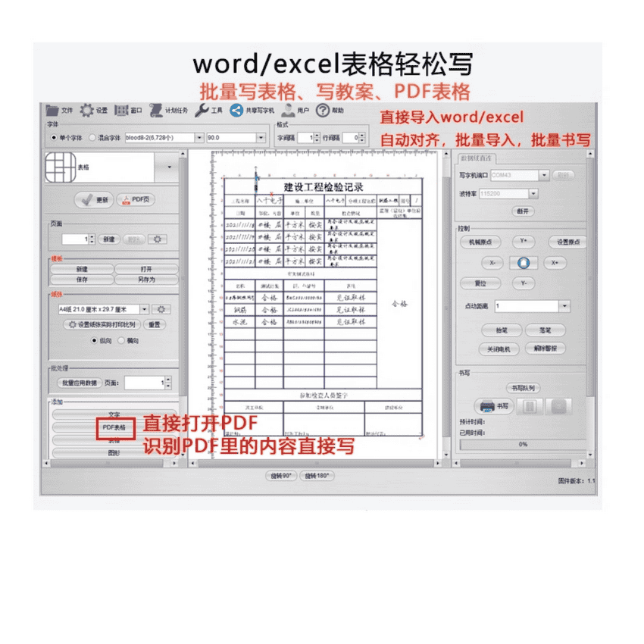644x644 pixels.
Task: Click the 另存为 template button
Action: 146,280
